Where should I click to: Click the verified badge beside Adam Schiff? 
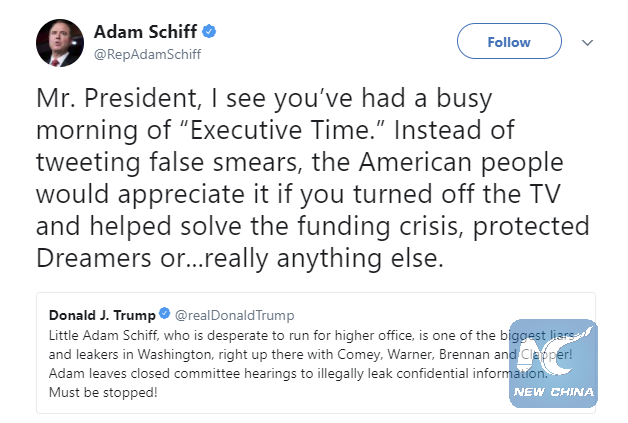tap(210, 32)
